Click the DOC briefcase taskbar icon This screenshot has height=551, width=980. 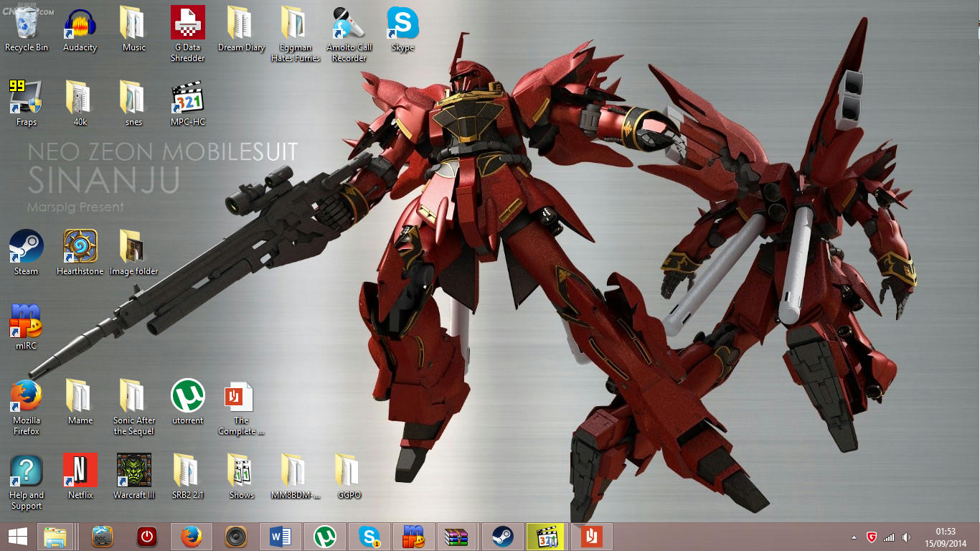(103, 537)
